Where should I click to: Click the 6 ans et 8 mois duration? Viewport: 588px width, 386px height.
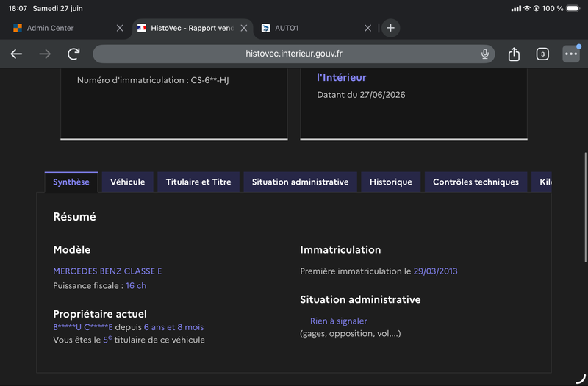pos(173,327)
